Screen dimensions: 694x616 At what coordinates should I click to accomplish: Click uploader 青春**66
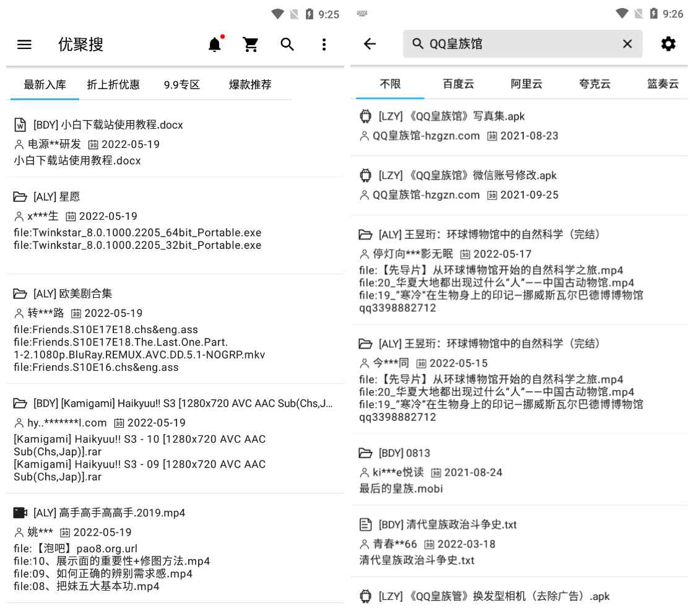click(x=395, y=544)
